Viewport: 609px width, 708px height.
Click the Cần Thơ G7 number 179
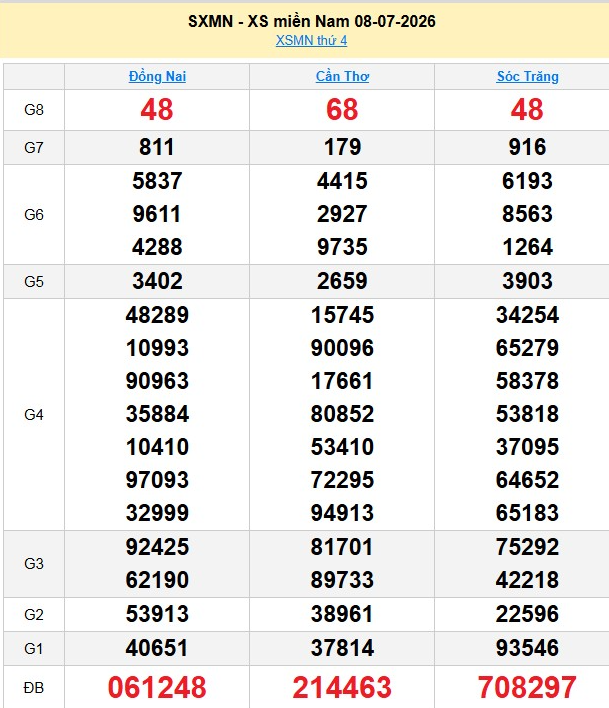coord(342,147)
